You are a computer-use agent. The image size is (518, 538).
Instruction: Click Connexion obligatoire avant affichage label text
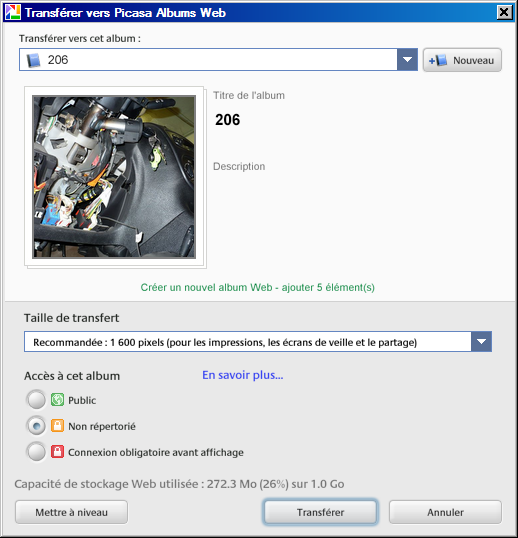tap(156, 452)
